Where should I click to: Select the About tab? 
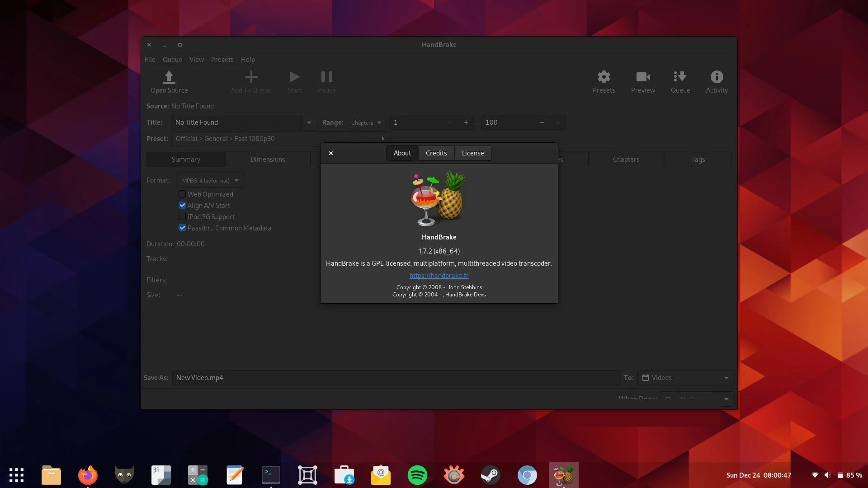402,153
